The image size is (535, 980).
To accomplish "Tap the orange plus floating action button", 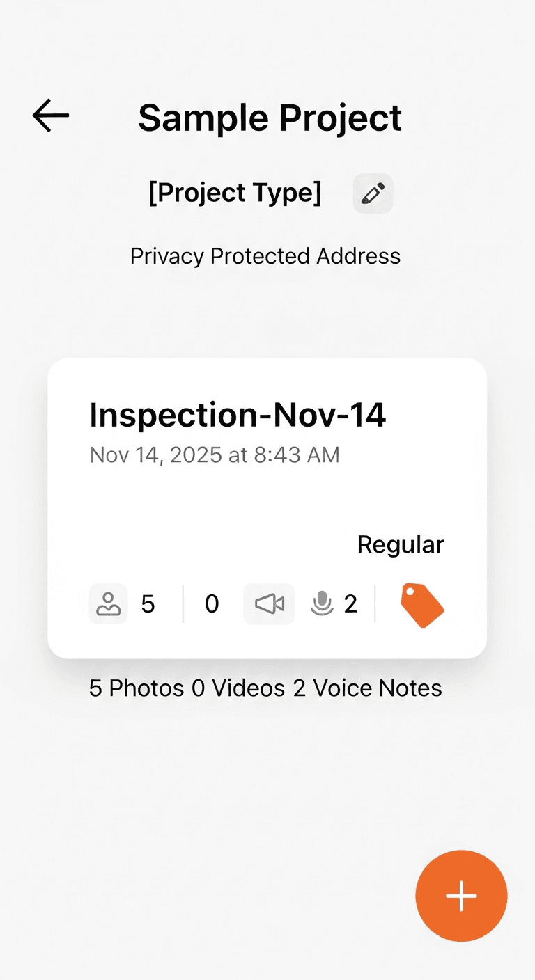I will pyautogui.click(x=461, y=896).
